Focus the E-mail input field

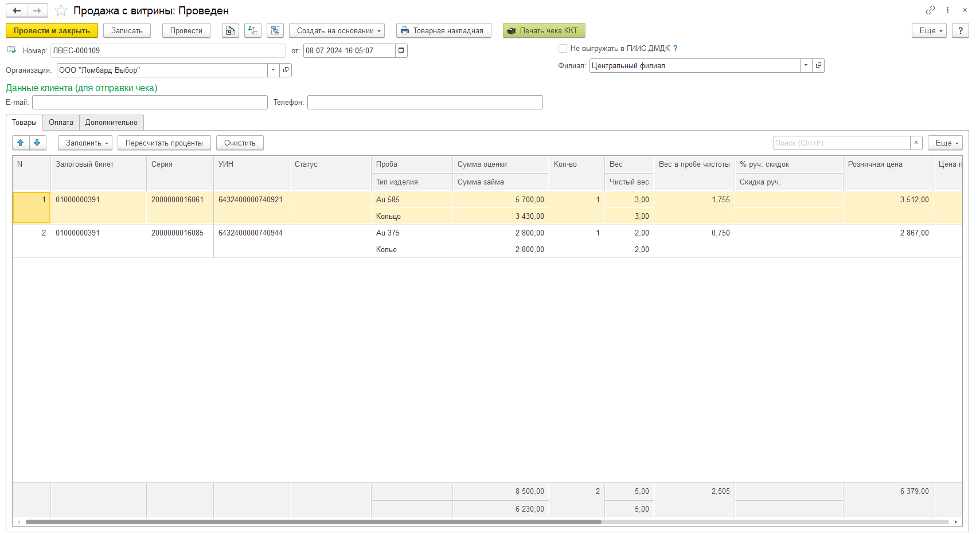150,102
